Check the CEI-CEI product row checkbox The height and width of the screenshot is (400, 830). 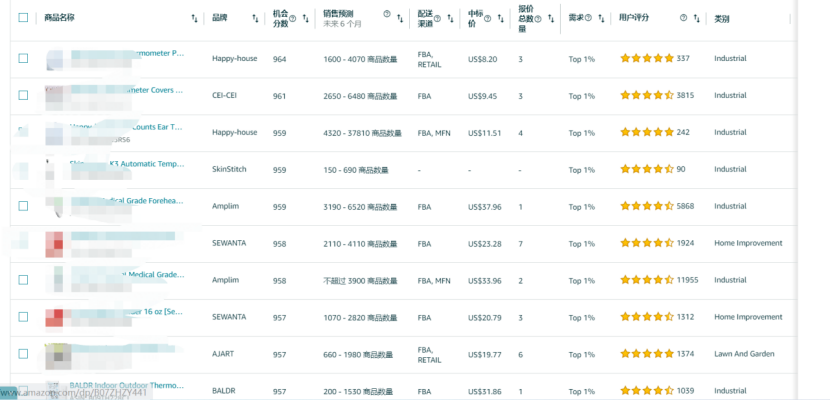point(23,95)
